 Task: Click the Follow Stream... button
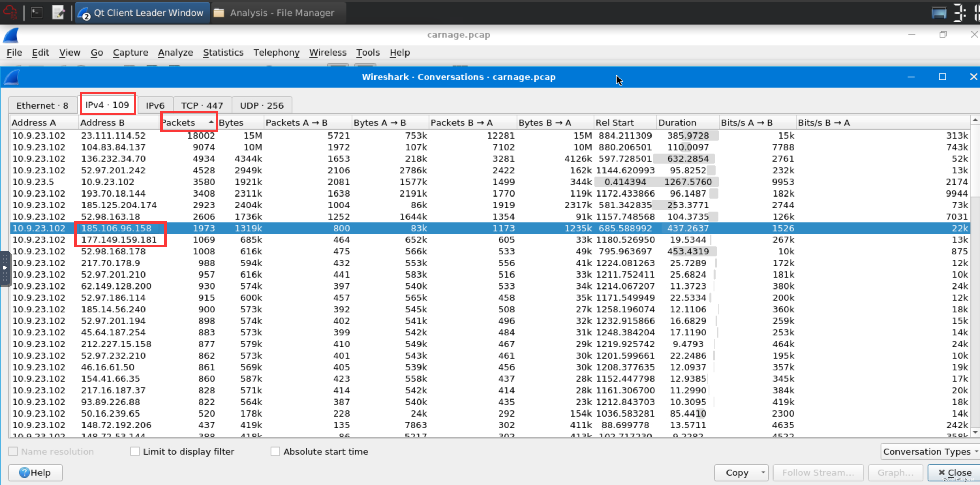pyautogui.click(x=818, y=472)
